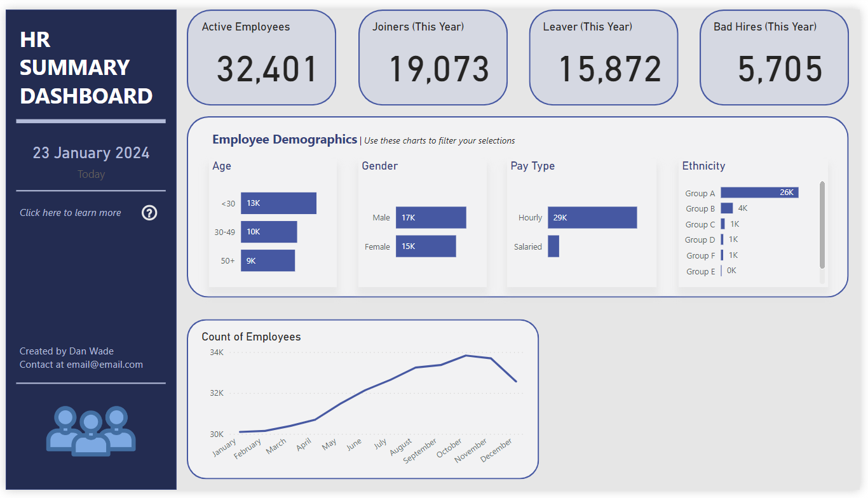
Task: Click the 'June' month axis label
Action: (x=353, y=446)
